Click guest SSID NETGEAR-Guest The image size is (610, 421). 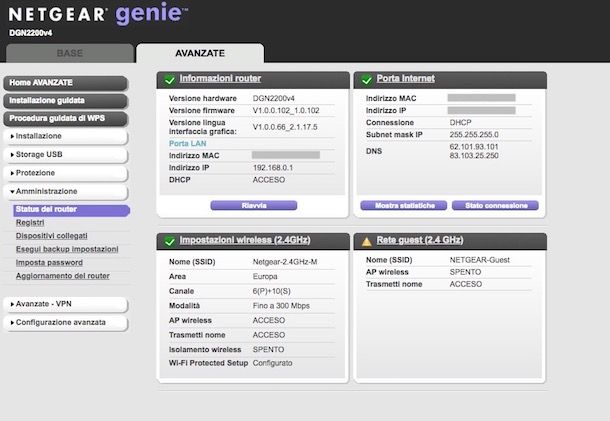point(480,260)
